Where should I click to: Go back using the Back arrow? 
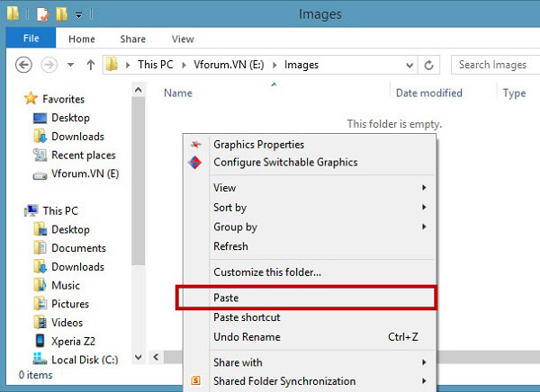coord(24,65)
